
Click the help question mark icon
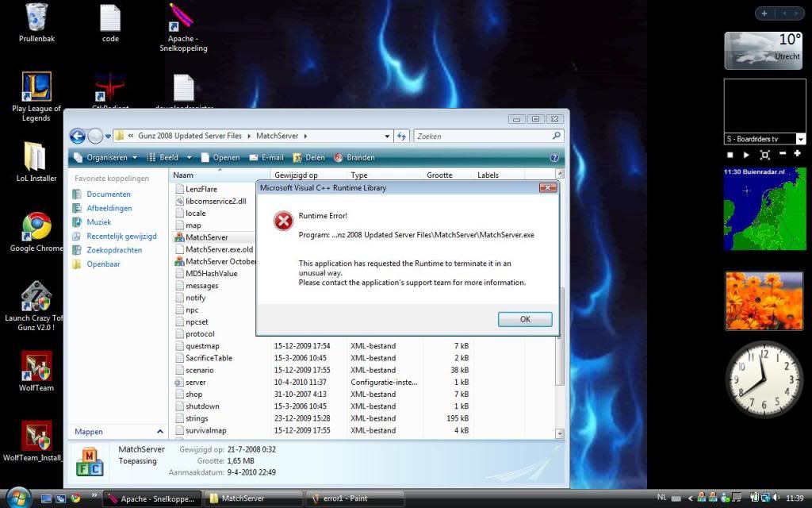coord(554,157)
